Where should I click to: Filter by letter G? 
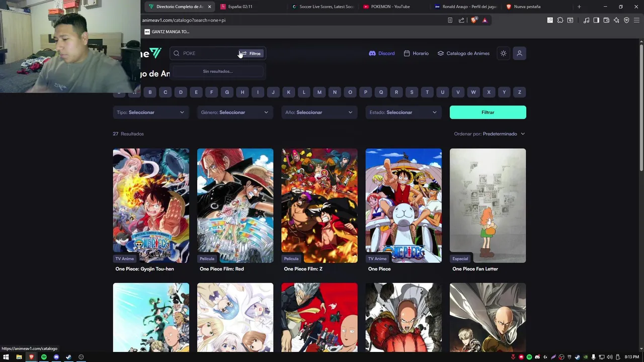(x=227, y=92)
